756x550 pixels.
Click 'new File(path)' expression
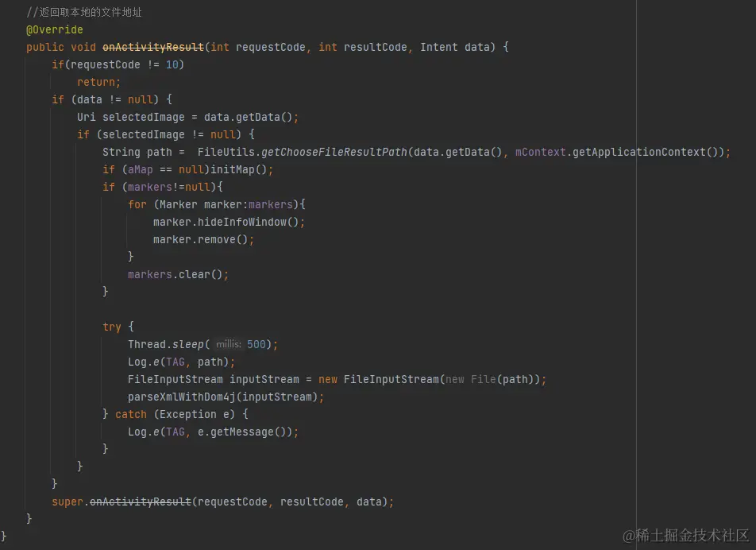point(489,380)
